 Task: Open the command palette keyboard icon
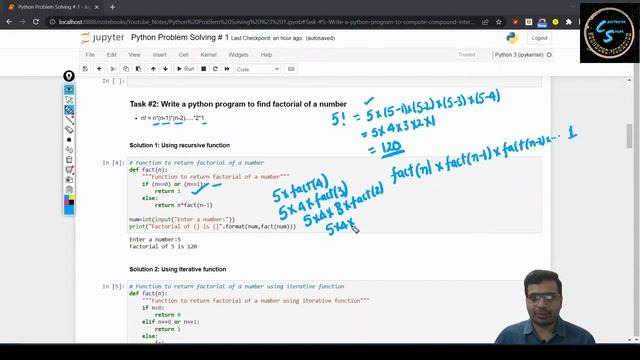pyautogui.click(x=291, y=69)
